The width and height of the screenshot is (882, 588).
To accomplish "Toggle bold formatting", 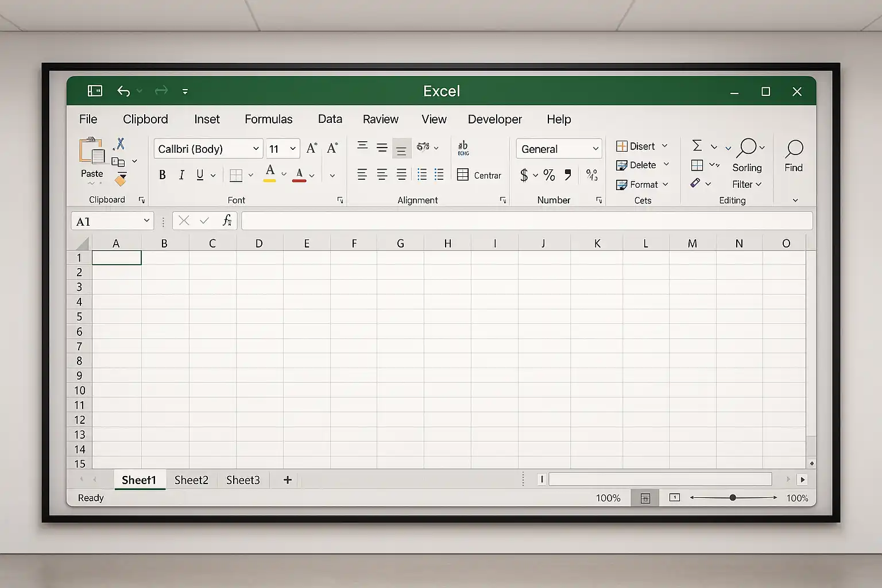I will click(x=163, y=175).
